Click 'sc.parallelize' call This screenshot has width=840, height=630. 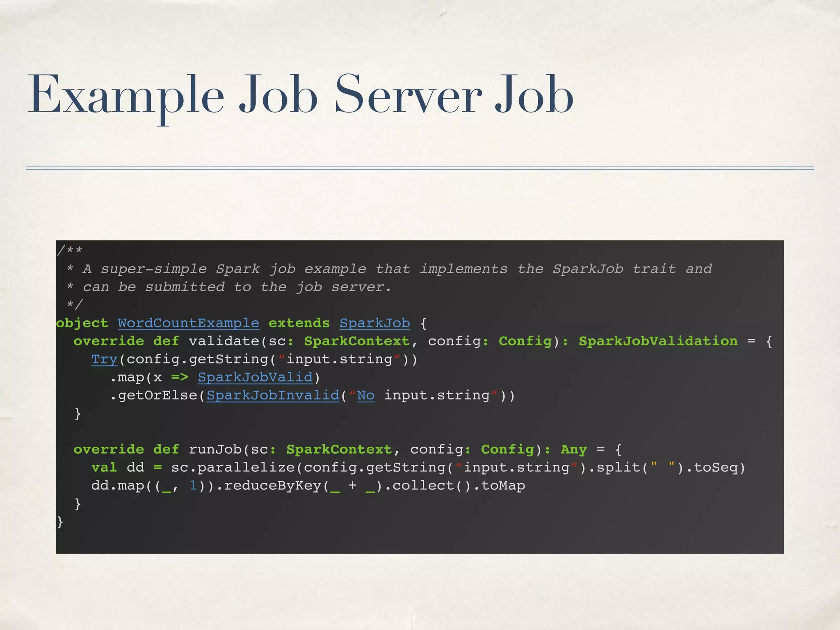pyautogui.click(x=233, y=468)
